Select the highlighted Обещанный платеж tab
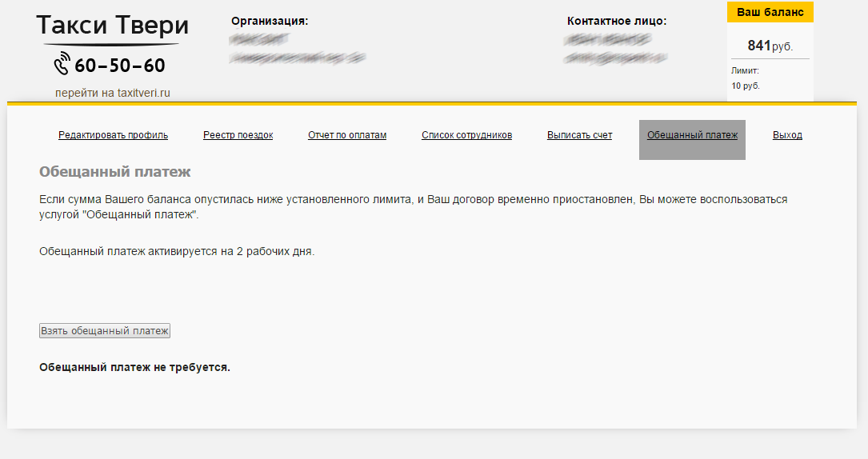This screenshot has height=459, width=868. click(692, 135)
